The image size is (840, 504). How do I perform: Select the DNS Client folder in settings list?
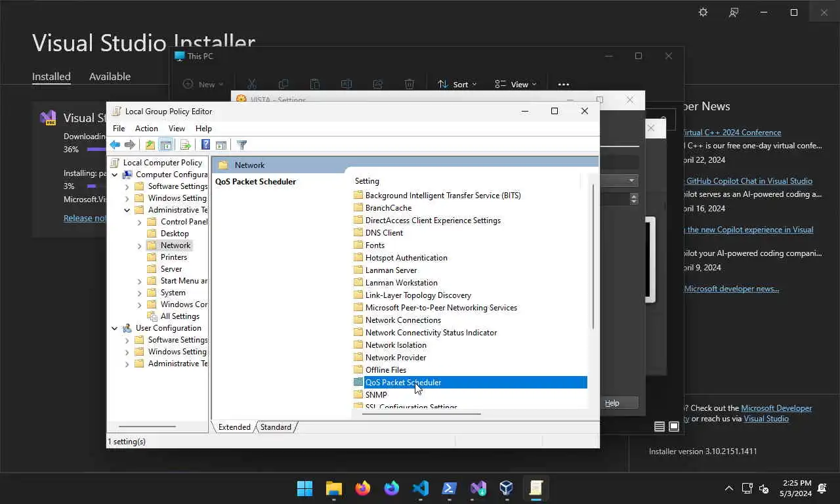click(384, 233)
